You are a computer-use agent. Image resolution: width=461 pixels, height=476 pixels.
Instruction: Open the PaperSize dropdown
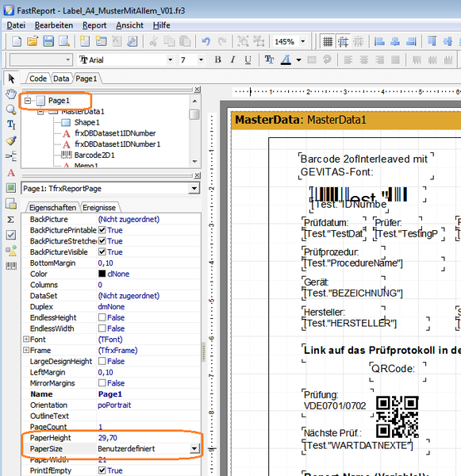[194, 448]
